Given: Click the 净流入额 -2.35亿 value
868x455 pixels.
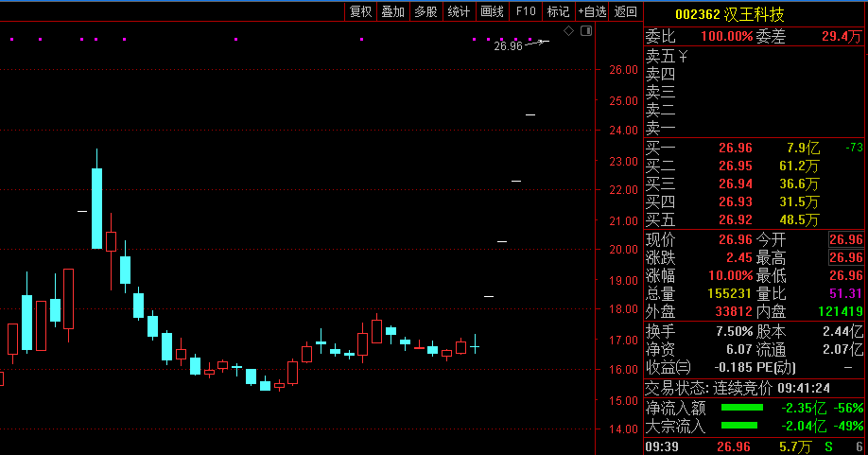Looking at the screenshot, I should click(804, 408).
